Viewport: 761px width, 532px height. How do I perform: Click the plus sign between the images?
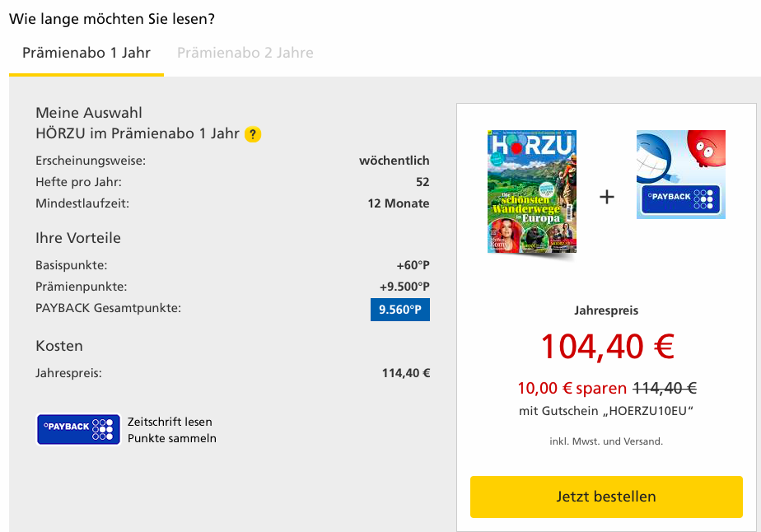click(x=607, y=197)
